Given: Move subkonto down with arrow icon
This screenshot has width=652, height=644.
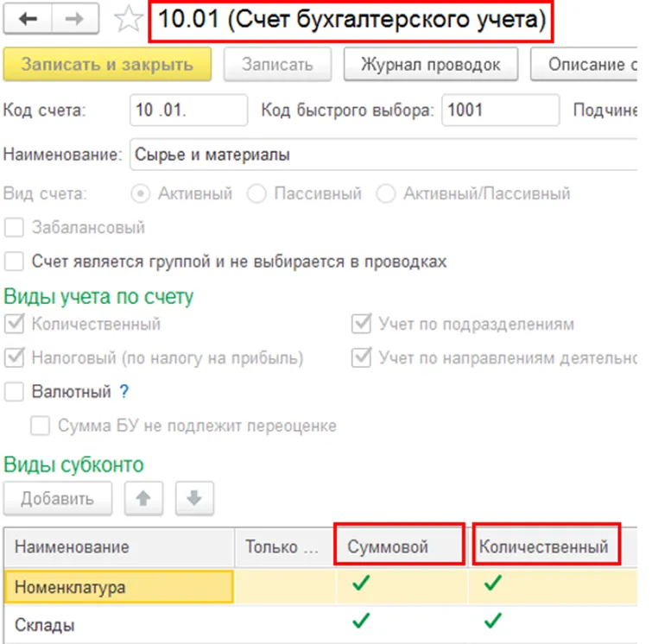Looking at the screenshot, I should (x=193, y=498).
